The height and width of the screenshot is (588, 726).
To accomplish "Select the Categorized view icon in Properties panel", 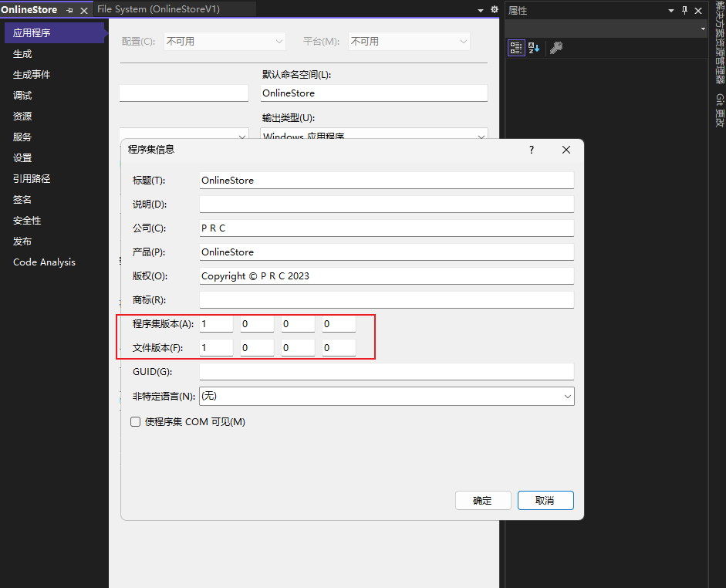I will (515, 47).
